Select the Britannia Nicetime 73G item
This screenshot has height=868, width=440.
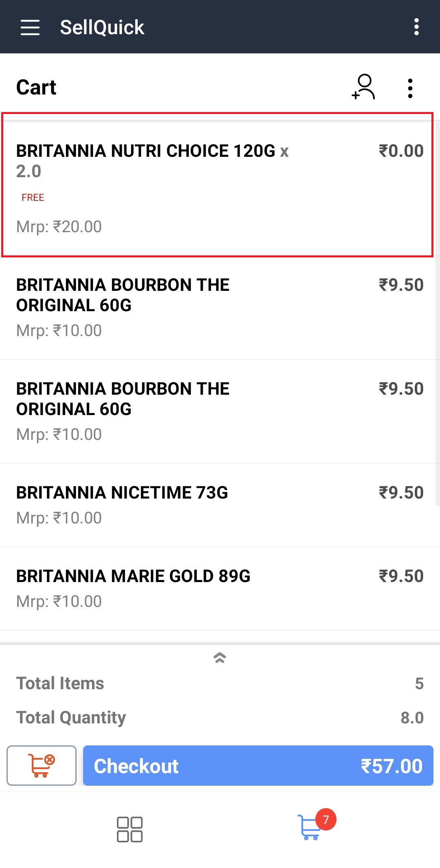point(122,493)
